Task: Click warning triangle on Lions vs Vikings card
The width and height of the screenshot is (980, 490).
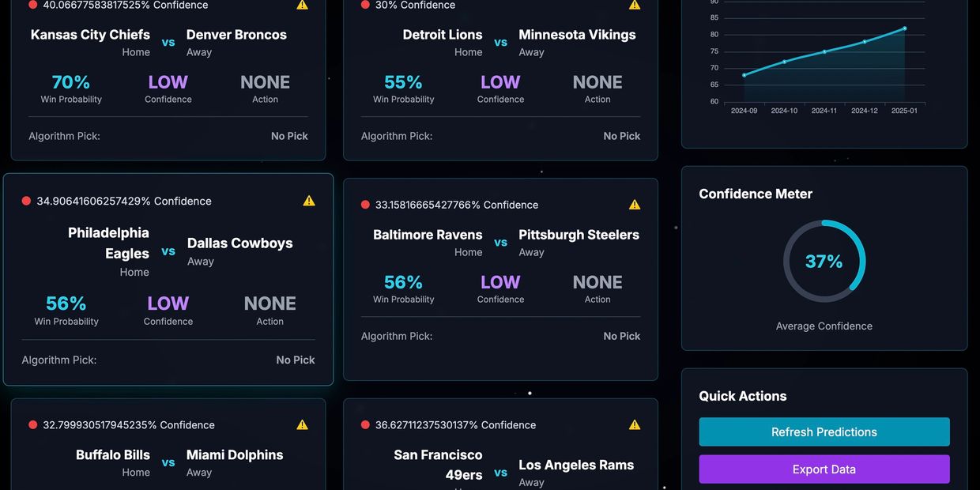Action: click(x=635, y=5)
